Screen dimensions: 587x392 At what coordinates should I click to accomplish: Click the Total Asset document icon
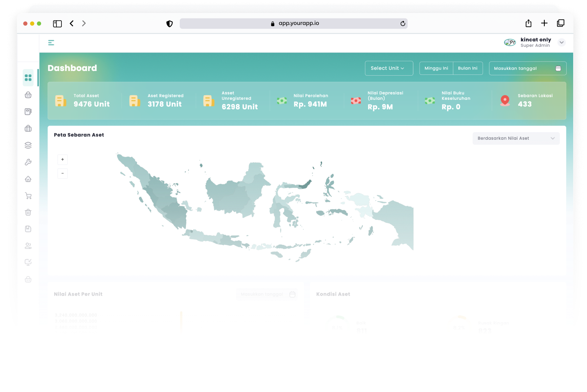click(60, 101)
